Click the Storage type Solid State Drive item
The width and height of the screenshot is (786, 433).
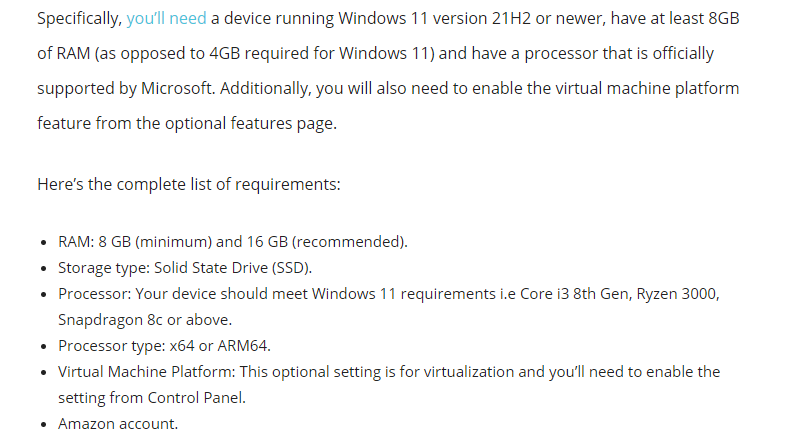pos(185,268)
